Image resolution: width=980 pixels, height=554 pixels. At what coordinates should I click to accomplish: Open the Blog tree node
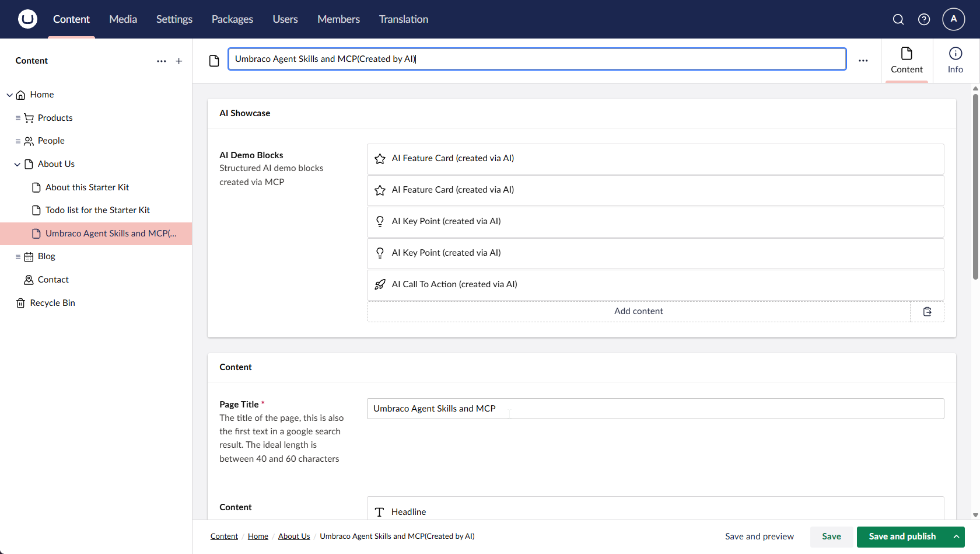click(46, 256)
